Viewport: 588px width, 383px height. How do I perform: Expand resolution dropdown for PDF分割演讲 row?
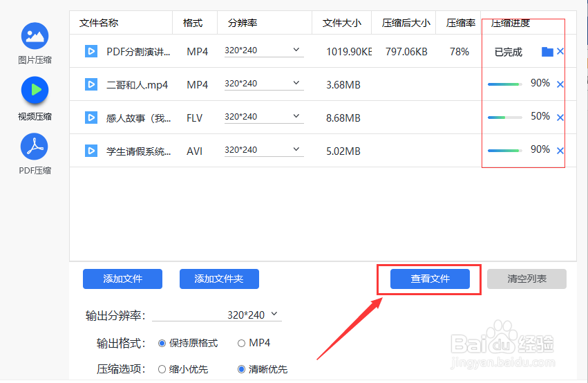[296, 50]
